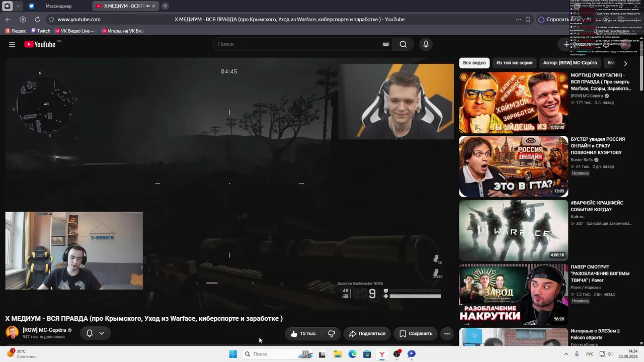Screen dimensions: 644x362
Task: Open the Twitch bookmark
Action: 40,31
